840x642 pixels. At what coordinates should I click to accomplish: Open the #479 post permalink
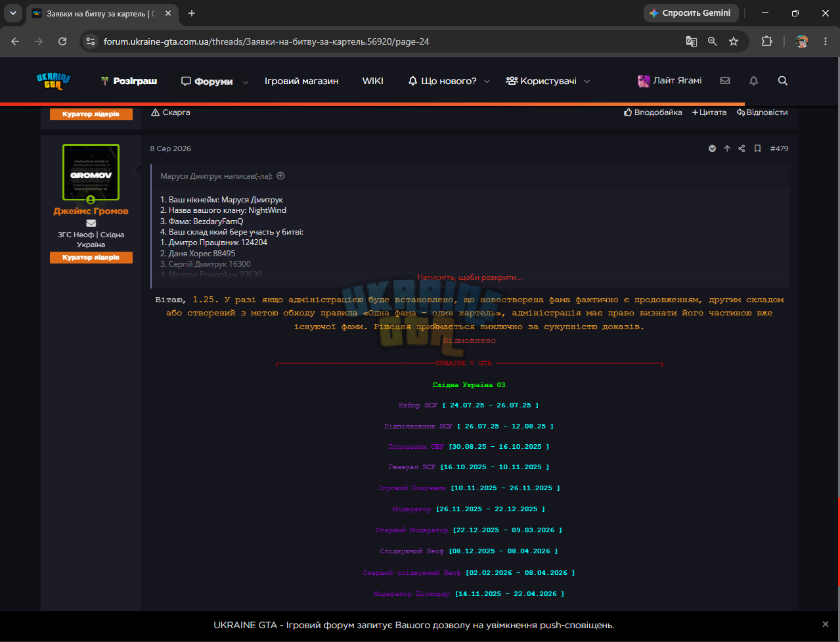779,149
